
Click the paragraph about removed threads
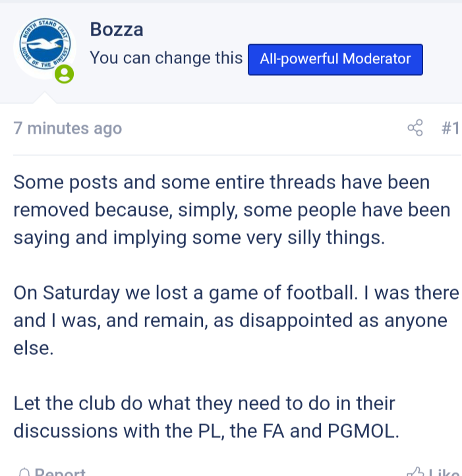point(231,210)
